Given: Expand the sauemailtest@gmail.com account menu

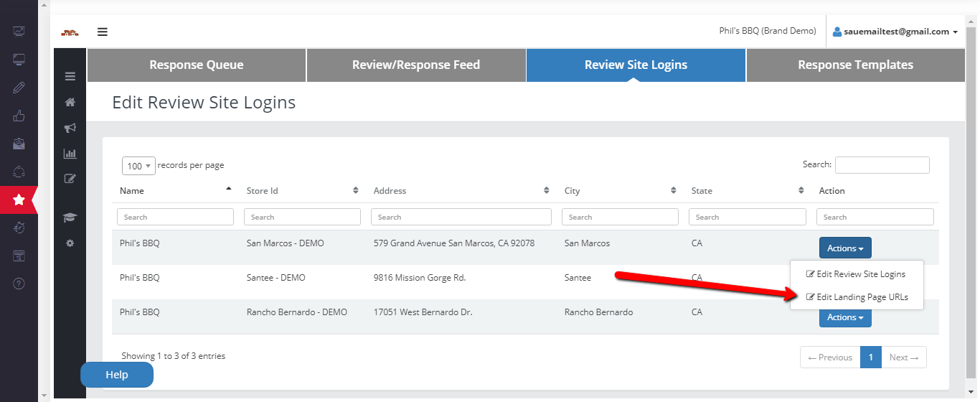Looking at the screenshot, I should (895, 32).
